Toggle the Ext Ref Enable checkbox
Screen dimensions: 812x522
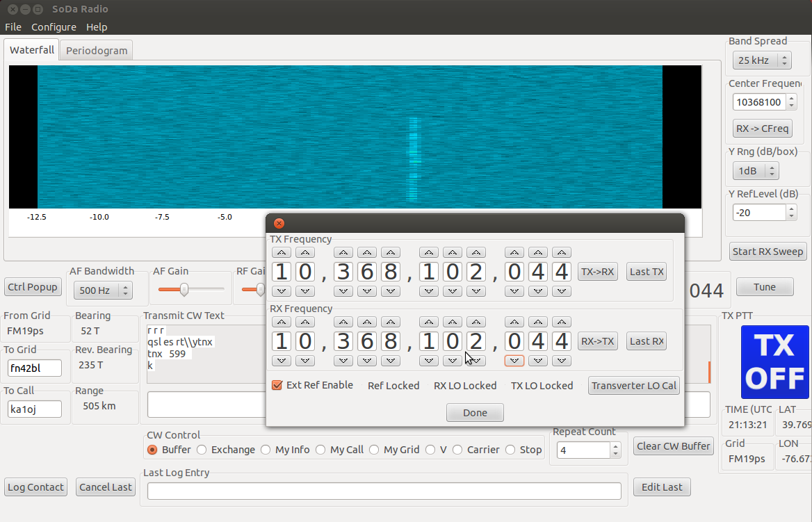(x=277, y=385)
